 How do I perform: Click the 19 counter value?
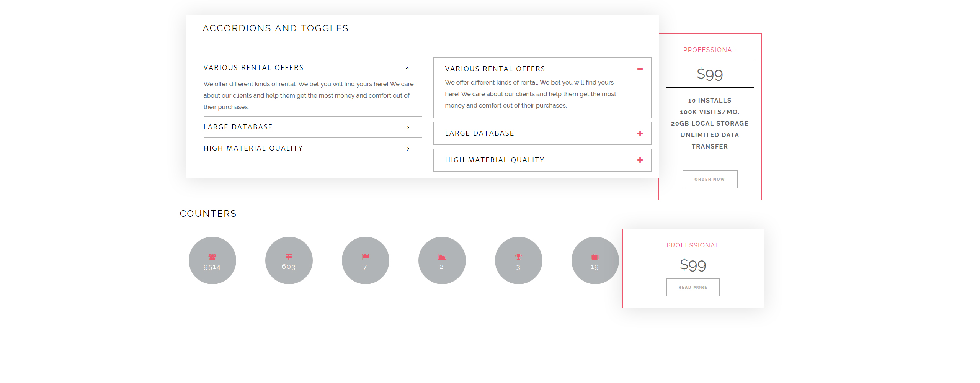click(x=595, y=267)
